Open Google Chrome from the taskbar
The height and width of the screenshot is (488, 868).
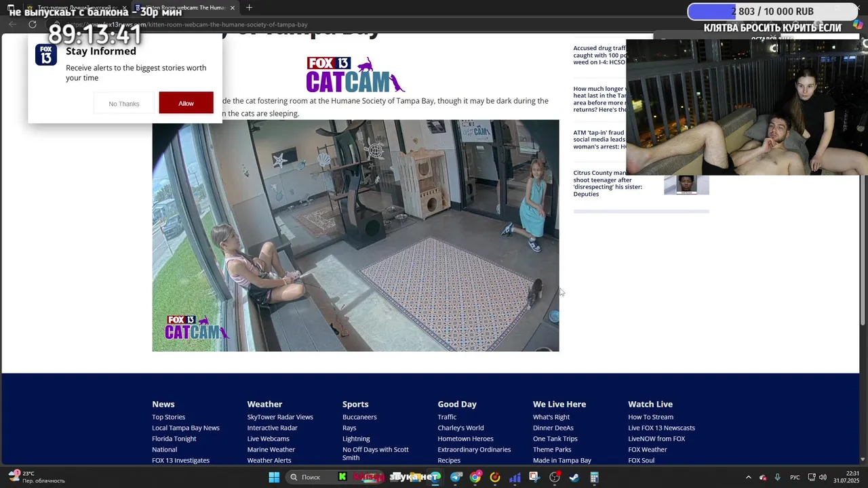(x=475, y=477)
